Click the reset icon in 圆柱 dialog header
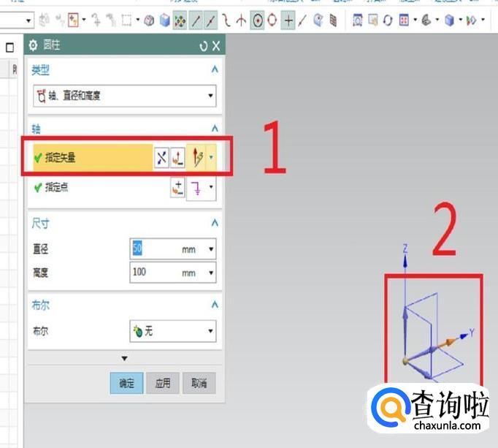Viewport: 498px width, 448px height. point(203,46)
